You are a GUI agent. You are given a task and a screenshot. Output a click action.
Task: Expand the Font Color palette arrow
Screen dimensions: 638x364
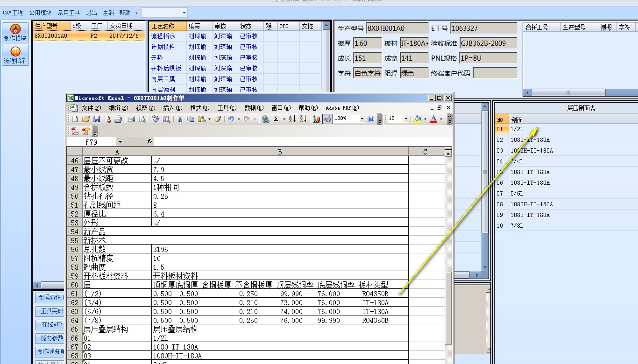coord(441,119)
